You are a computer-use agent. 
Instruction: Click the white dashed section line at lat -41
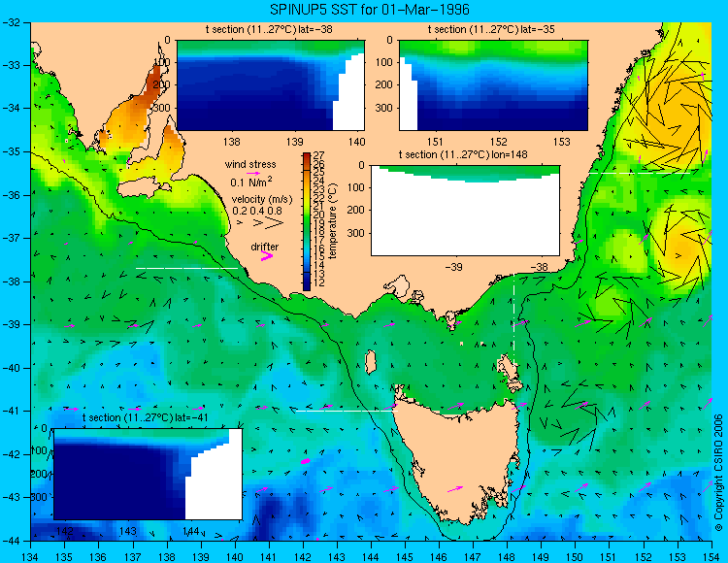pos(347,411)
